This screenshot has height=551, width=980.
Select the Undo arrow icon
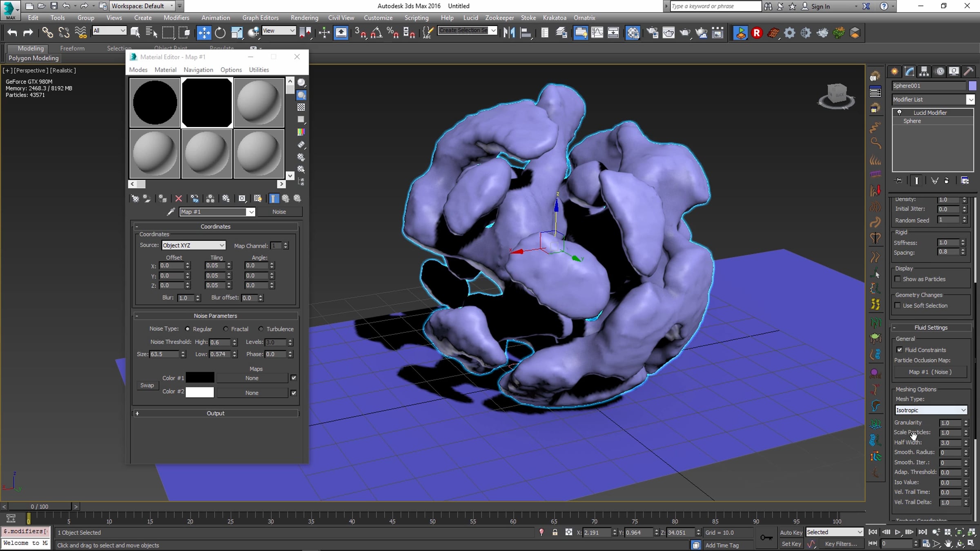(12, 33)
